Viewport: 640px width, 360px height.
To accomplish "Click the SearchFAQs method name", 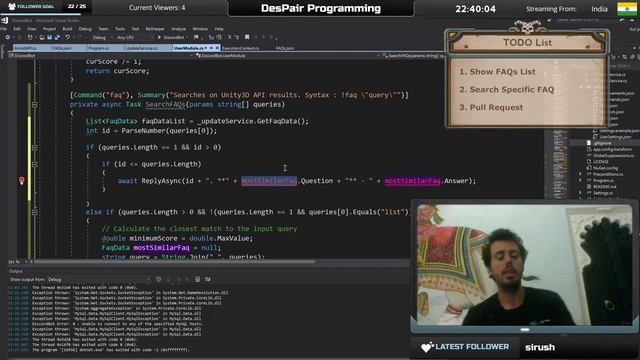I will click(165, 104).
